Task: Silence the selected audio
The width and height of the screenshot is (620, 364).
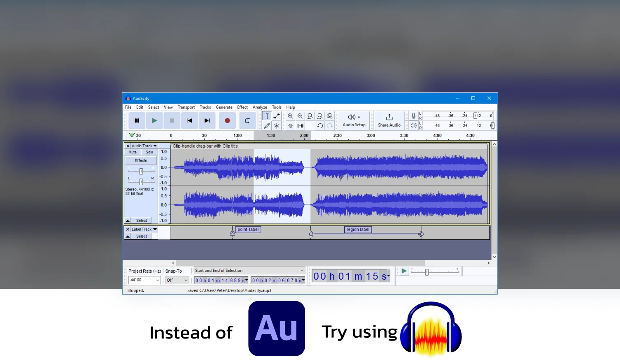Action: coord(300,125)
